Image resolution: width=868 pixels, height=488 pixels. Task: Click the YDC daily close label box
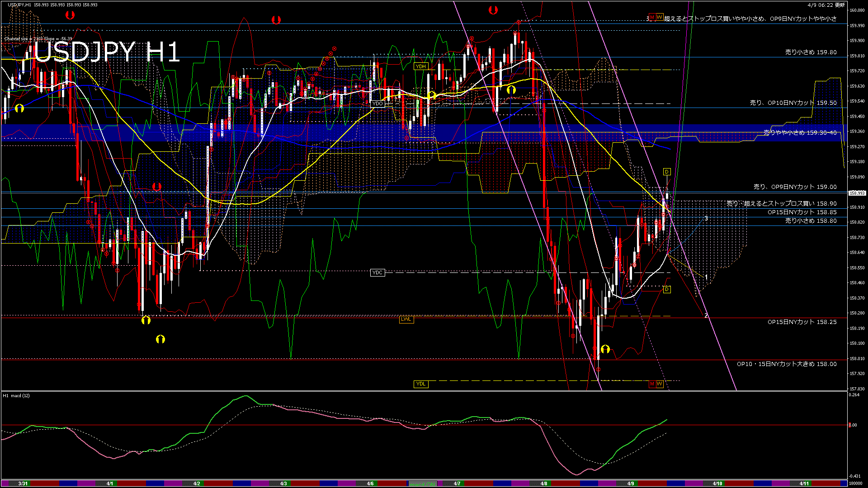(377, 272)
